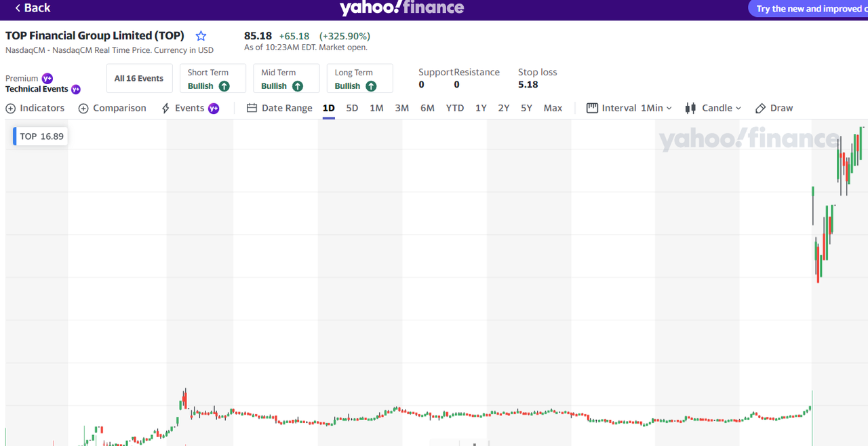Add a Comparison symbol
The image size is (868, 446).
click(x=113, y=108)
